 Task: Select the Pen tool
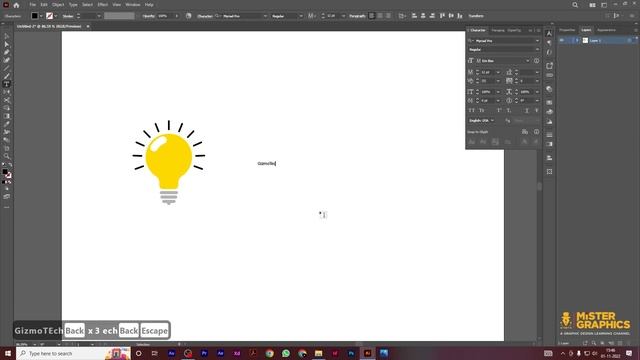point(7,52)
